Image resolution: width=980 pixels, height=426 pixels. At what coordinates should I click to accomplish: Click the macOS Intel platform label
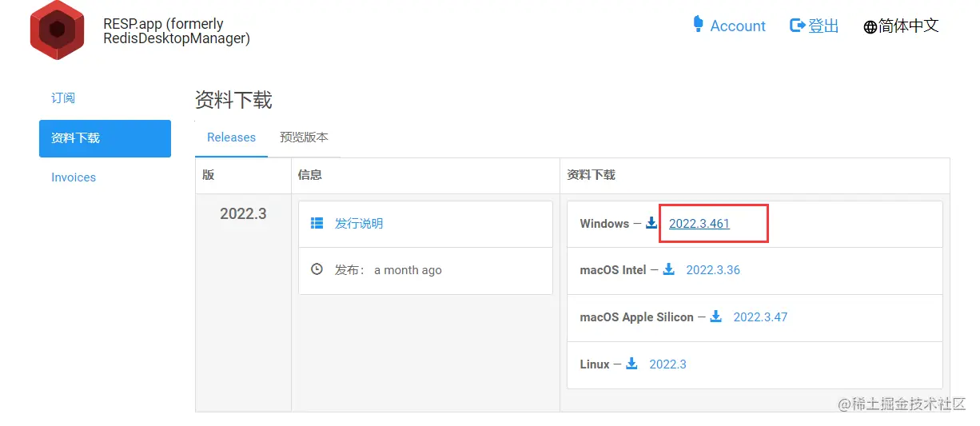point(613,270)
